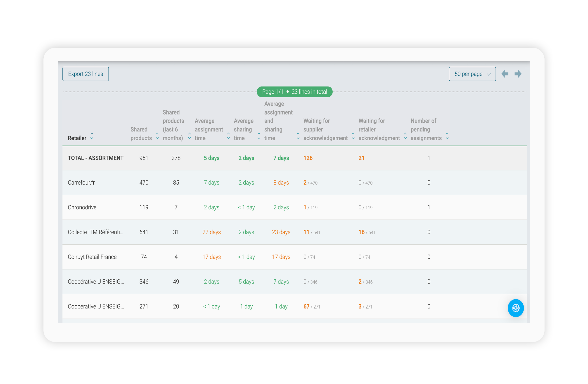Sort by Waiting for retailer acknowledgment

tap(405, 136)
